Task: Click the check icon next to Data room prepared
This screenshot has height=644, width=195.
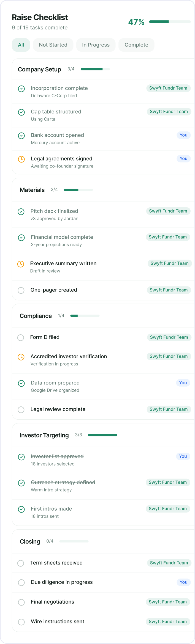Action: coord(21,383)
